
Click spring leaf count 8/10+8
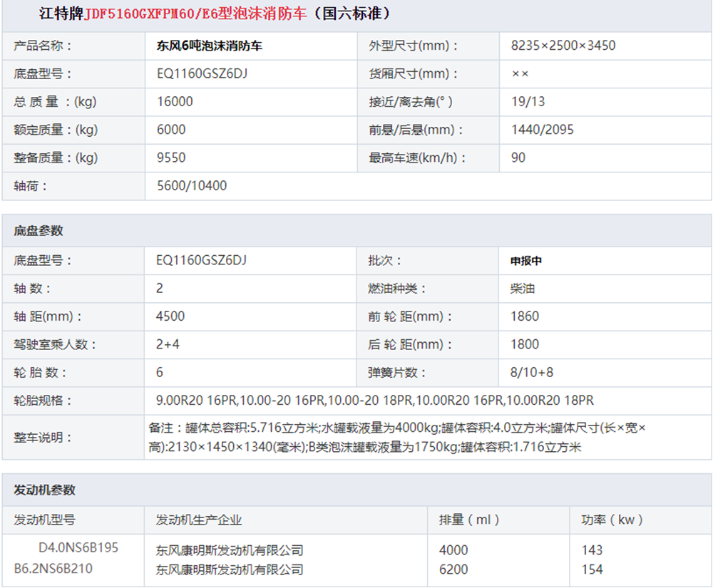532,373
